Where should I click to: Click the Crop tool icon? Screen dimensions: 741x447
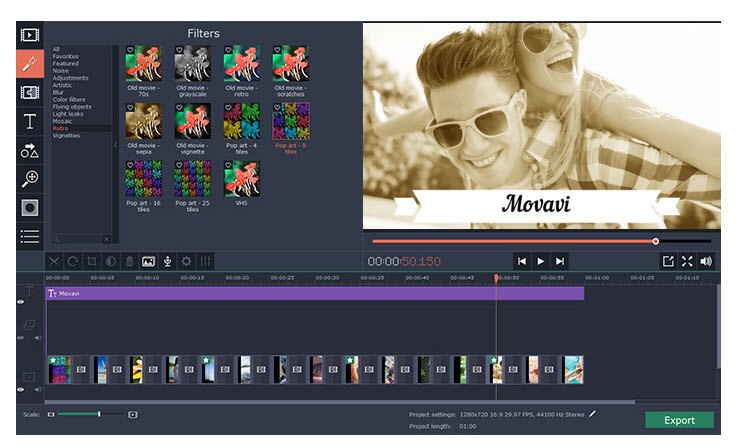click(x=92, y=261)
